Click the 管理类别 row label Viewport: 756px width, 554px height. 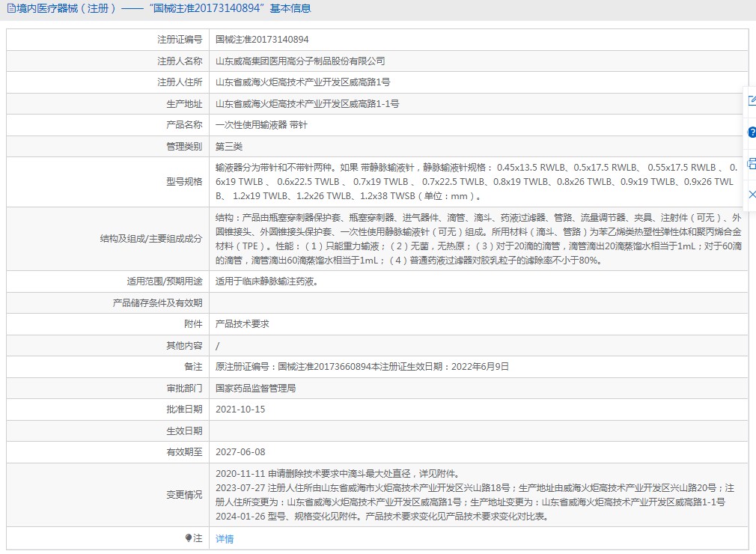(x=184, y=147)
